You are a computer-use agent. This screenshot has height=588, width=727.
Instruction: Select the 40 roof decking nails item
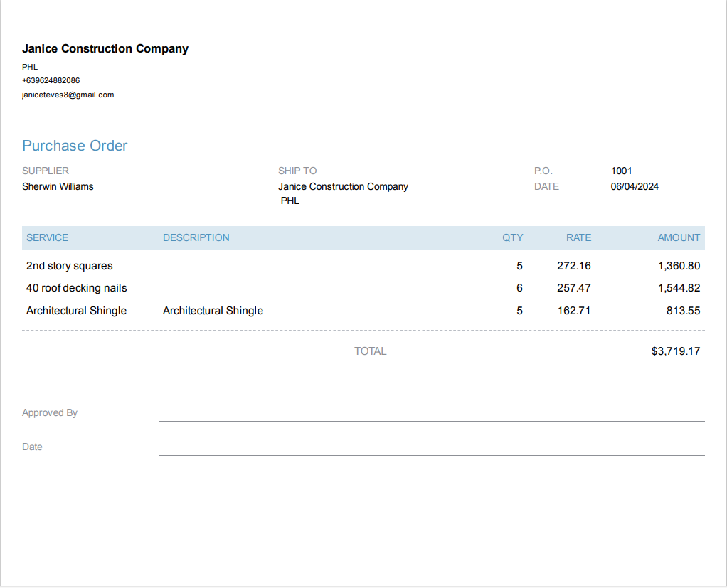pyautogui.click(x=76, y=288)
